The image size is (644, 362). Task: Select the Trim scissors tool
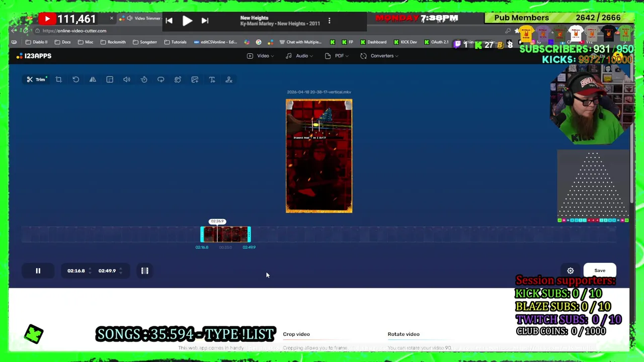(x=36, y=79)
